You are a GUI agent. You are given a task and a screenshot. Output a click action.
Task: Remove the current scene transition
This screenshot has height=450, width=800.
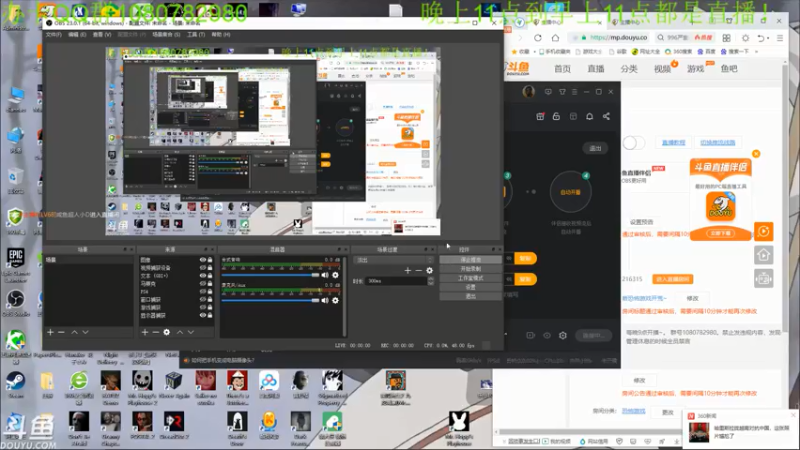tap(418, 270)
